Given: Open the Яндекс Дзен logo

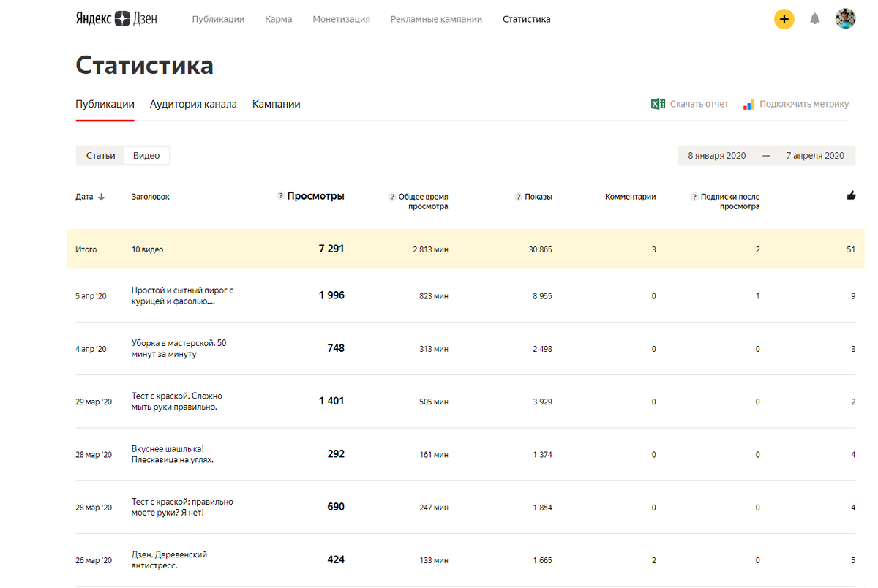Looking at the screenshot, I should (117, 18).
